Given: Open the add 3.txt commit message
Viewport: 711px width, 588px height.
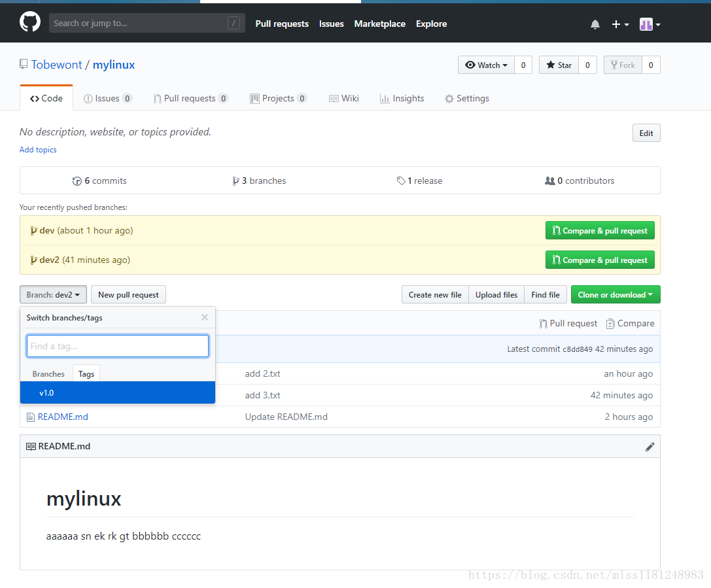Looking at the screenshot, I should pos(262,395).
